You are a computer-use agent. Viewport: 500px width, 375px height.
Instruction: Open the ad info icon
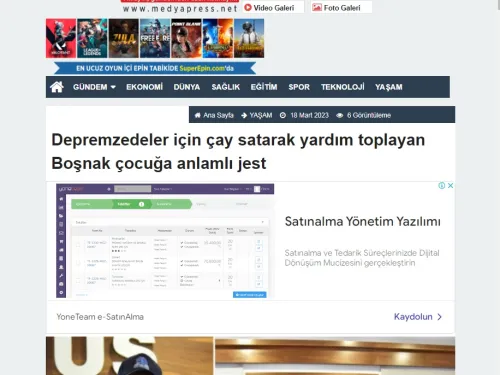[x=442, y=185]
